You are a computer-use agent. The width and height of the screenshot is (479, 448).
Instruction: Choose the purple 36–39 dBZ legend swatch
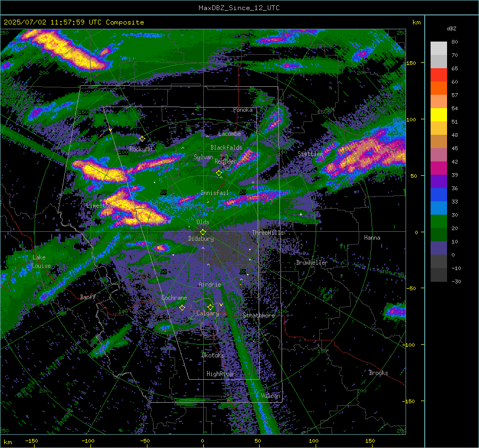[x=439, y=182]
